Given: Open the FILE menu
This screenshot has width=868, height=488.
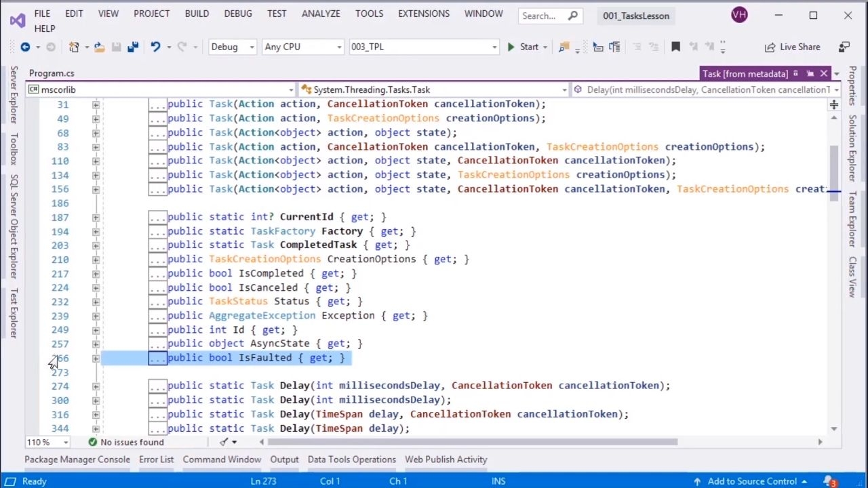Looking at the screenshot, I should pos(42,14).
